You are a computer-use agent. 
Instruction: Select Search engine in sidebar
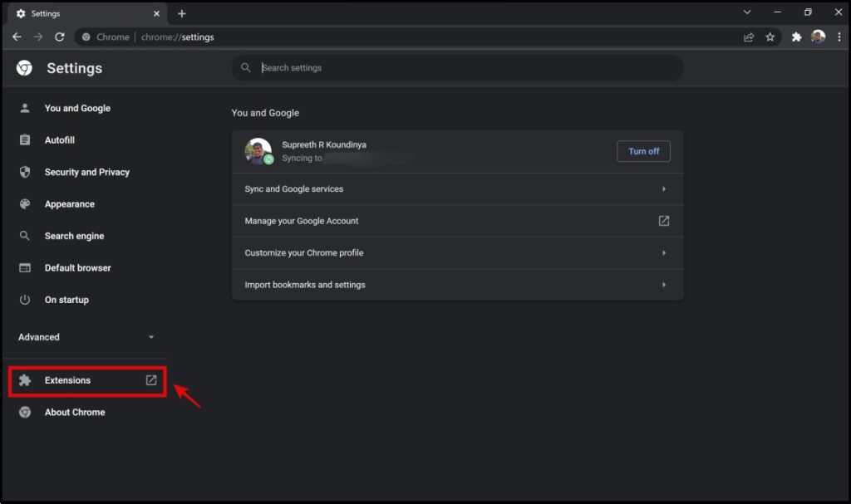pos(74,236)
